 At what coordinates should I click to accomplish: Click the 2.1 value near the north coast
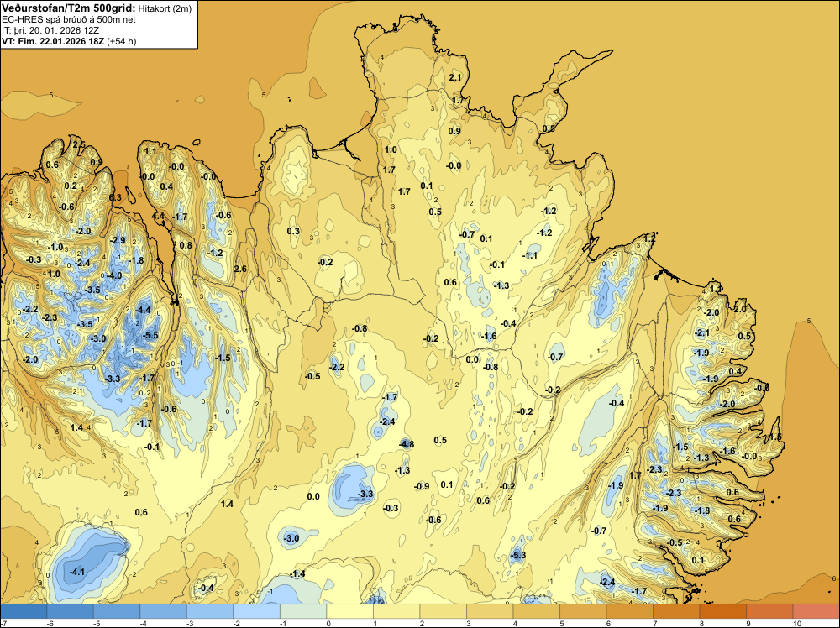(454, 77)
